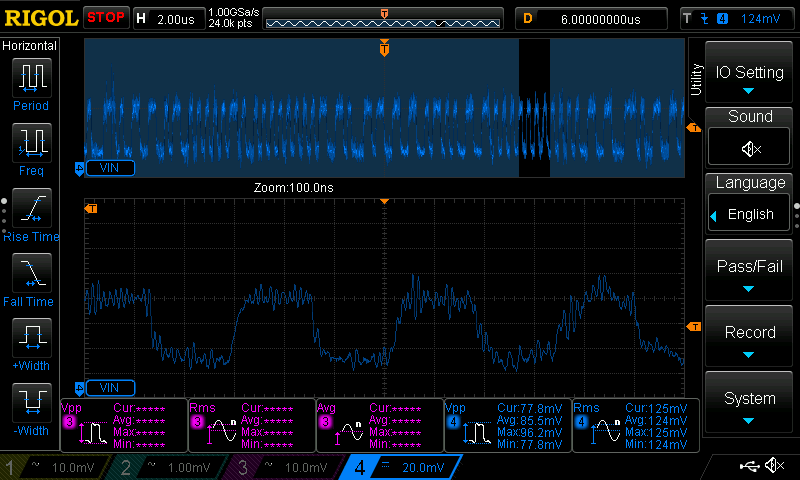
Task: Click the falling edge trigger icon
Action: click(705, 19)
